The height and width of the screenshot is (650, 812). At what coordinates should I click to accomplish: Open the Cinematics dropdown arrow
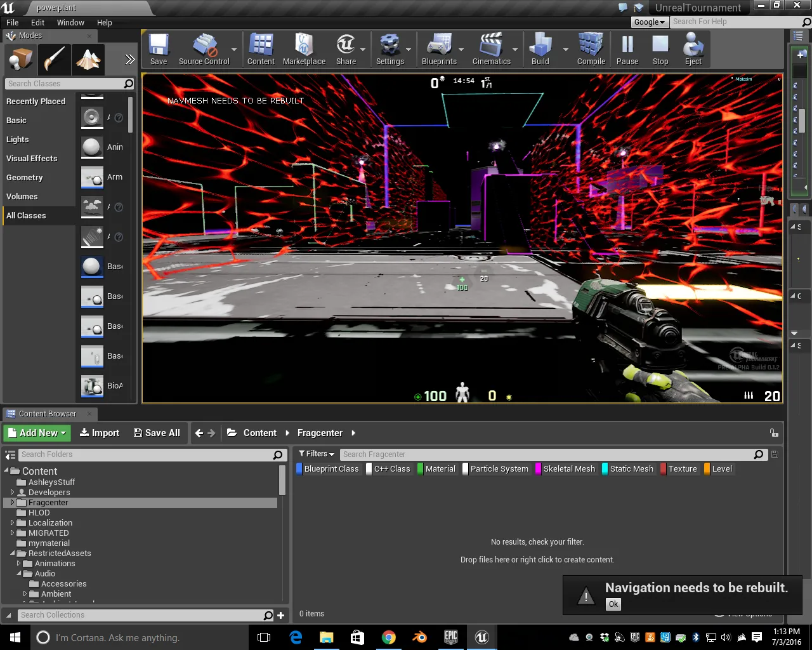pyautogui.click(x=515, y=50)
